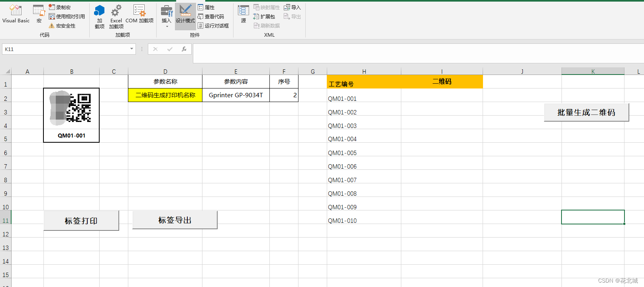644x287 pixels.
Task: Select cell containing QM01-006
Action: 364,163
